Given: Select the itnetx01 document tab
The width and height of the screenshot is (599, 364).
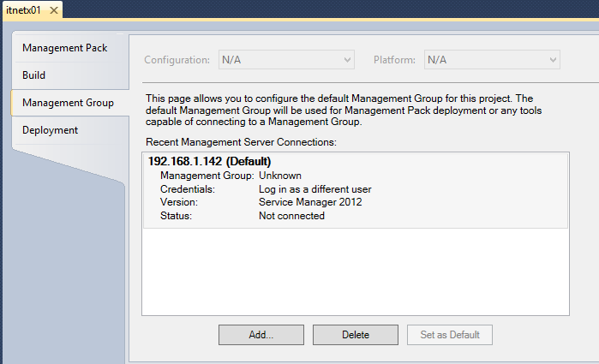Looking at the screenshot, I should point(24,10).
